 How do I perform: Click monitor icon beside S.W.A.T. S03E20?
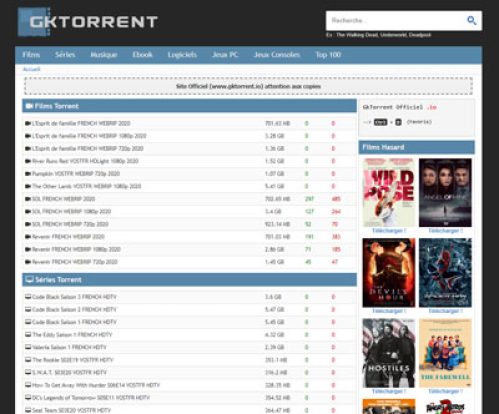click(28, 372)
